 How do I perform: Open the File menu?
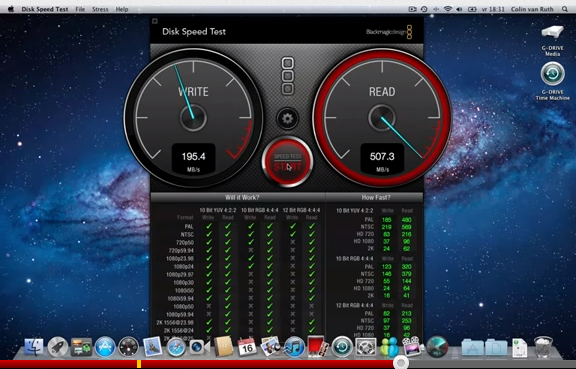(80, 9)
